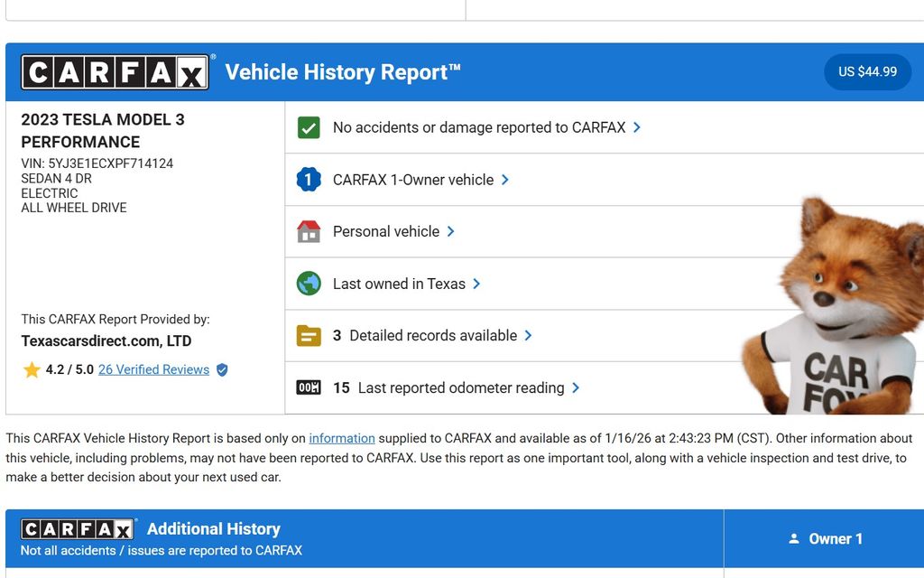Click the US $44.99 price button
924x578 pixels.
click(867, 72)
